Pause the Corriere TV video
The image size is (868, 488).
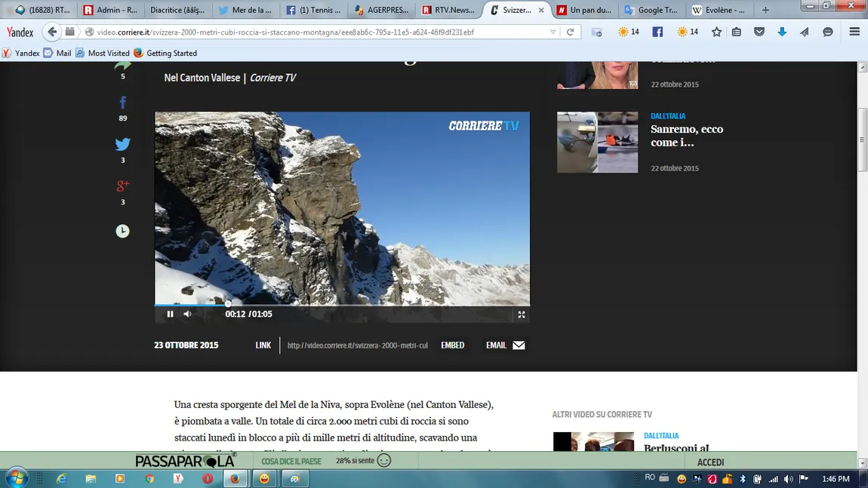click(170, 315)
